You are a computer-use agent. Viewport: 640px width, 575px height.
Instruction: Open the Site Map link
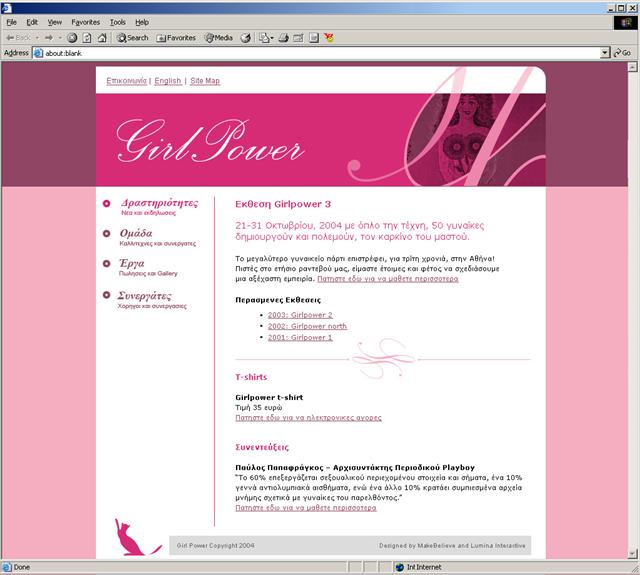[205, 81]
